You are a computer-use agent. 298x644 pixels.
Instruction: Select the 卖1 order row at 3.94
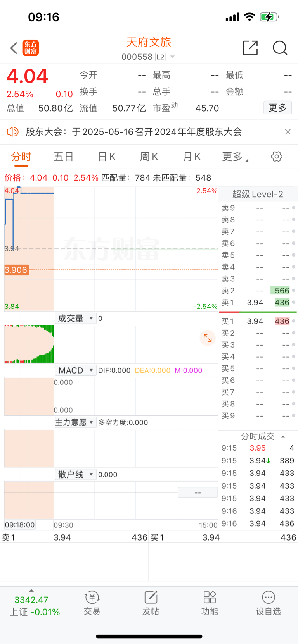[258, 302]
